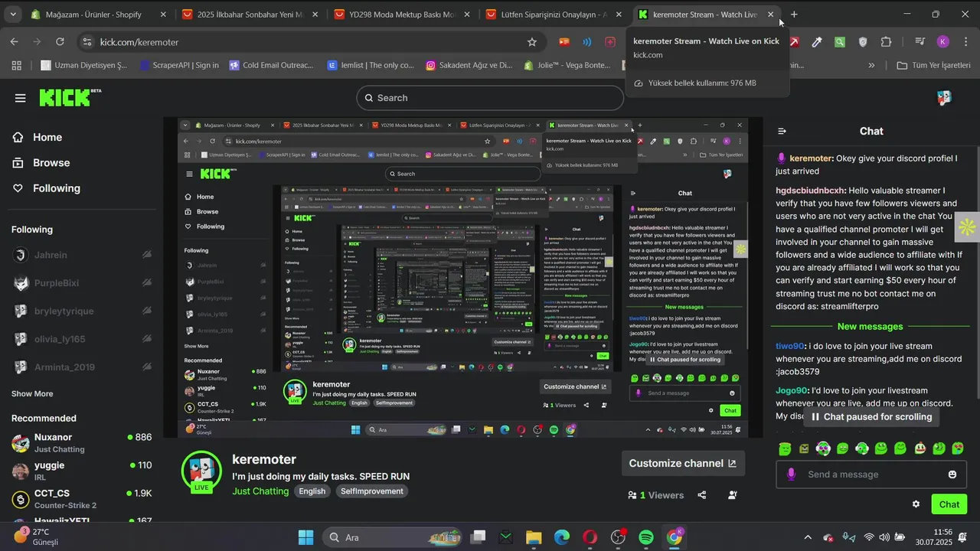The height and width of the screenshot is (551, 980).
Task: Open the eyedropper color picker extension
Action: click(x=817, y=42)
